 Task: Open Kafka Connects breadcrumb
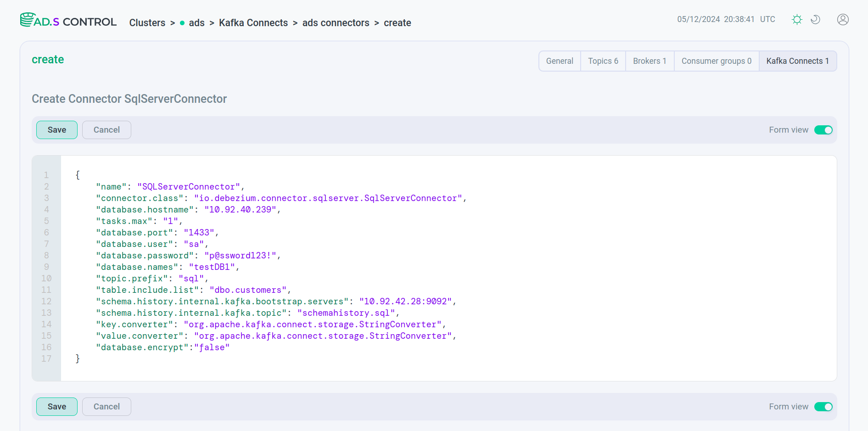[x=253, y=23]
